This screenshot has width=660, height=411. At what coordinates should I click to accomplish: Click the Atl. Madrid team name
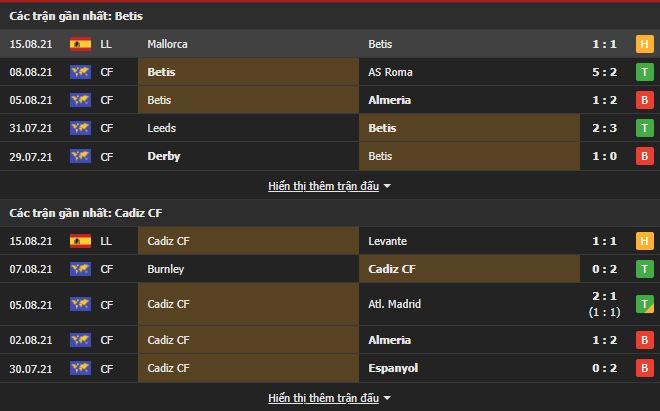pyautogui.click(x=396, y=304)
